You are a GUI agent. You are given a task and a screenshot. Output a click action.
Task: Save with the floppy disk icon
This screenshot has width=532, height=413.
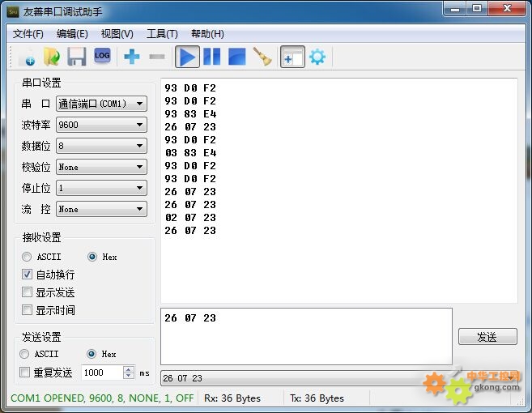(x=77, y=57)
